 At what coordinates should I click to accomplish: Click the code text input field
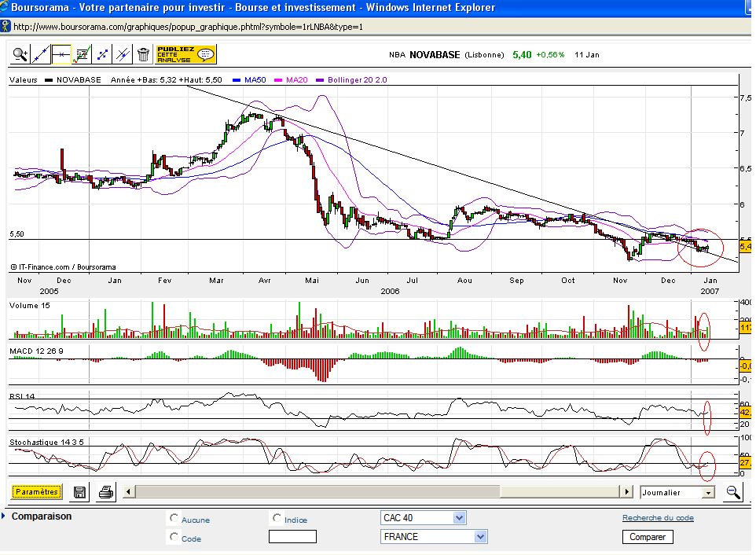pyautogui.click(x=292, y=537)
